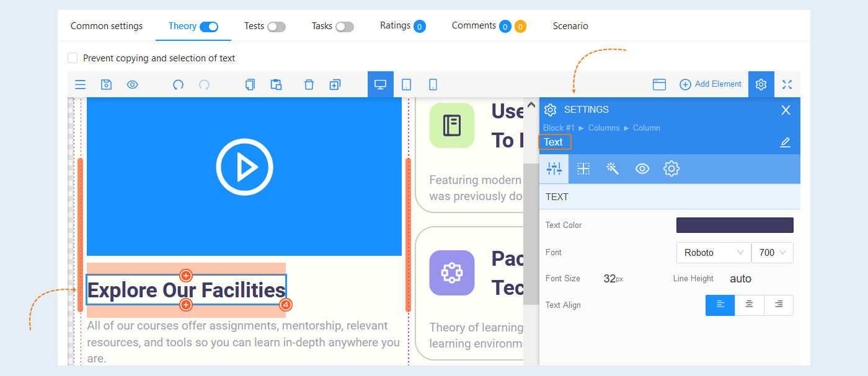Click the Line Height auto field
The width and height of the screenshot is (868, 376).
pyautogui.click(x=741, y=279)
